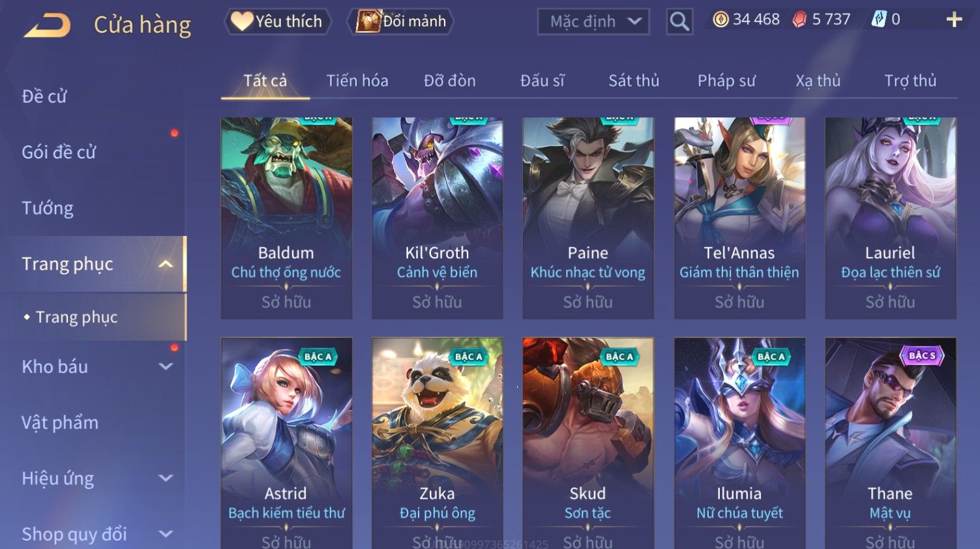Click the heart icon in Yêu thích
This screenshot has height=549, width=980.
[x=241, y=21]
